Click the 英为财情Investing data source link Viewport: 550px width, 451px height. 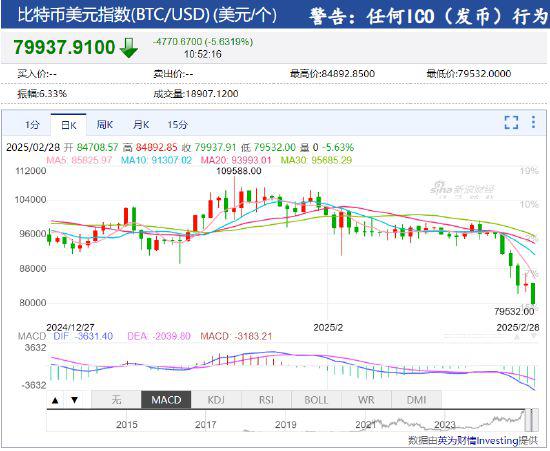pos(478,440)
